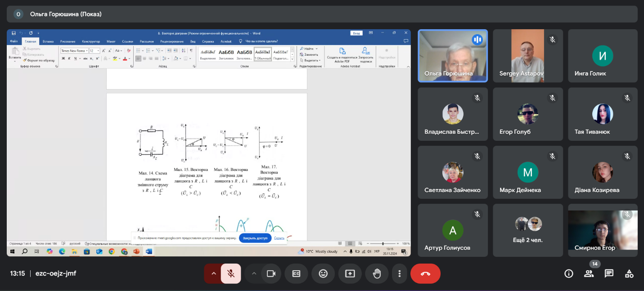Click Создать и поделиться Adobe PDF
The image size is (644, 291).
(342, 55)
